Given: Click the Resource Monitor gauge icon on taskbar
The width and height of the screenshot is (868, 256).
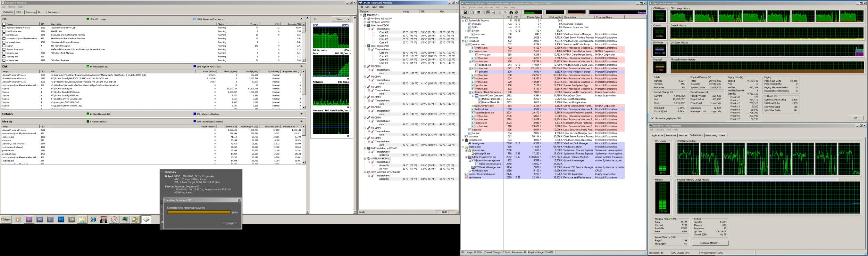Looking at the screenshot, I should (x=114, y=219).
